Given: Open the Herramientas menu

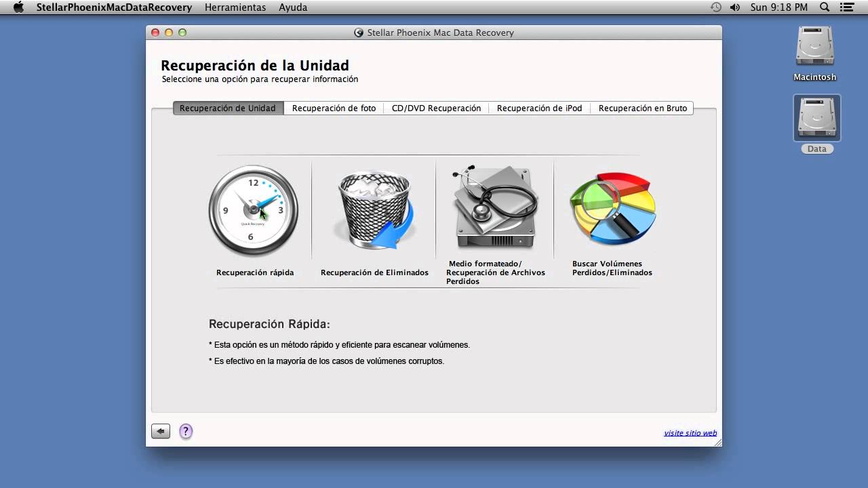Looking at the screenshot, I should tap(235, 7).
